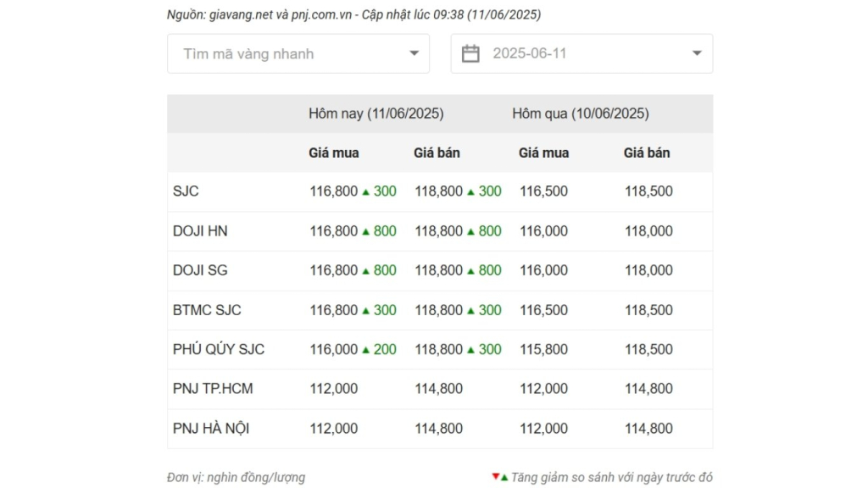Viewport: 868px width, 488px height.
Task: Click PNJ TP.HCM today's sell price 114,800
Action: 439,389
